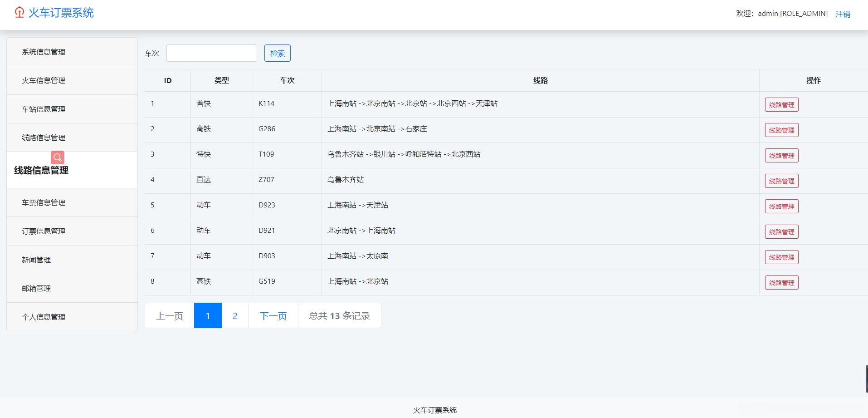Click inside the 车次 search input field

point(211,53)
